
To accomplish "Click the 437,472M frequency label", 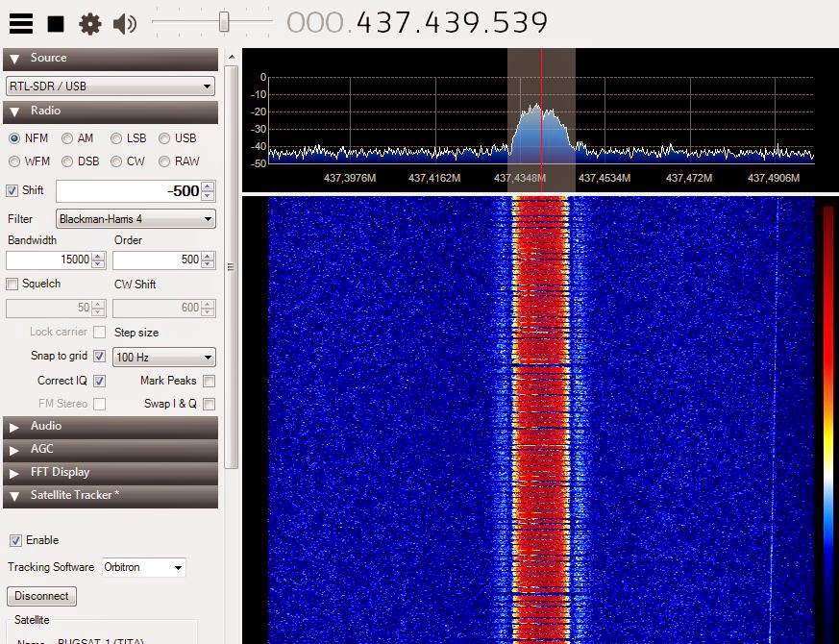I will [x=689, y=178].
